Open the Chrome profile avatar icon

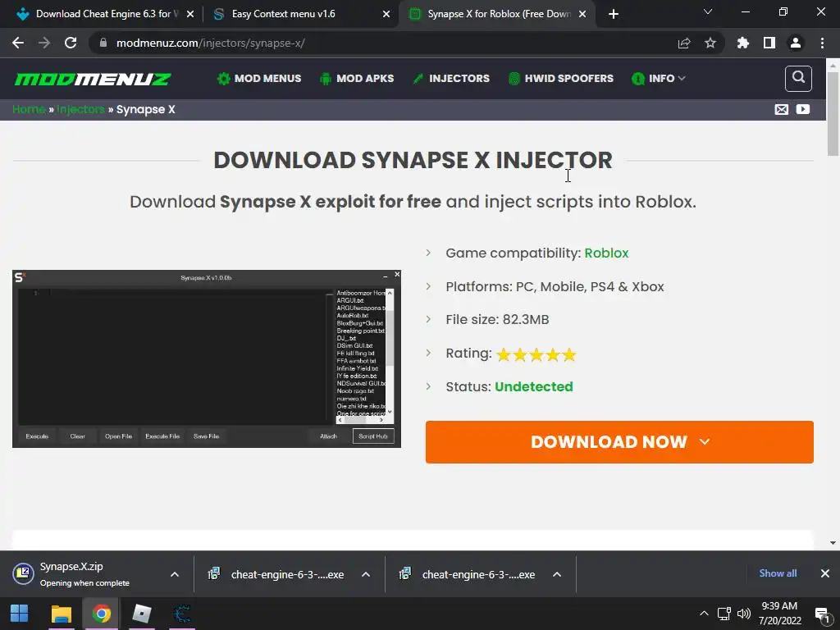click(796, 43)
